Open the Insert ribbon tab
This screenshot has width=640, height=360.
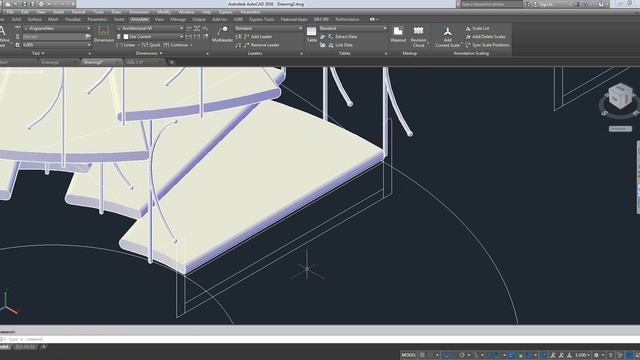tap(119, 19)
